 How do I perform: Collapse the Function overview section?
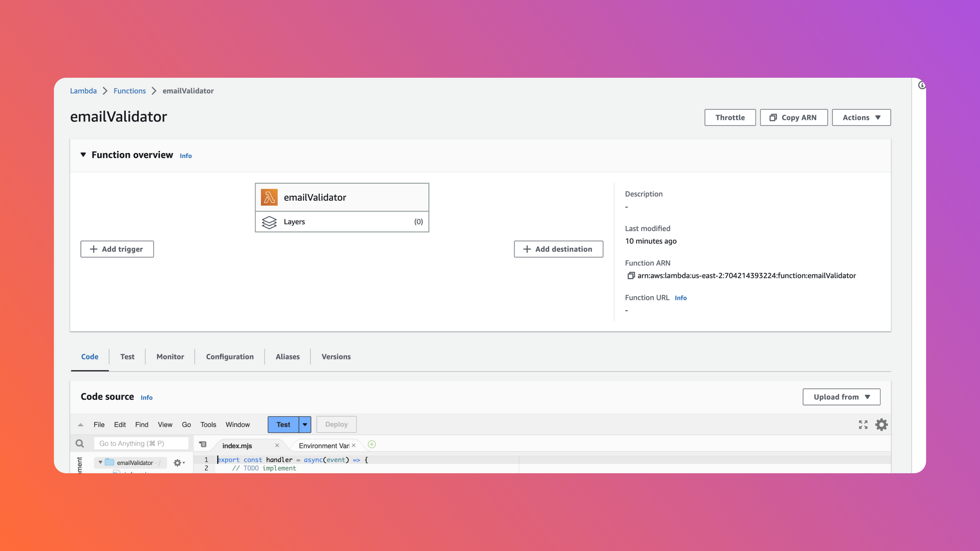click(83, 155)
